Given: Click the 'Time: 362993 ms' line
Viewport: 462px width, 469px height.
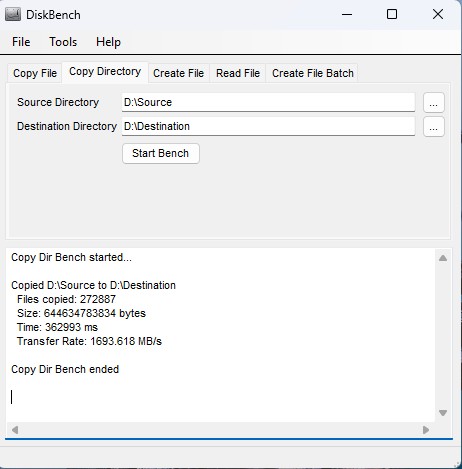Looking at the screenshot, I should tap(57, 327).
